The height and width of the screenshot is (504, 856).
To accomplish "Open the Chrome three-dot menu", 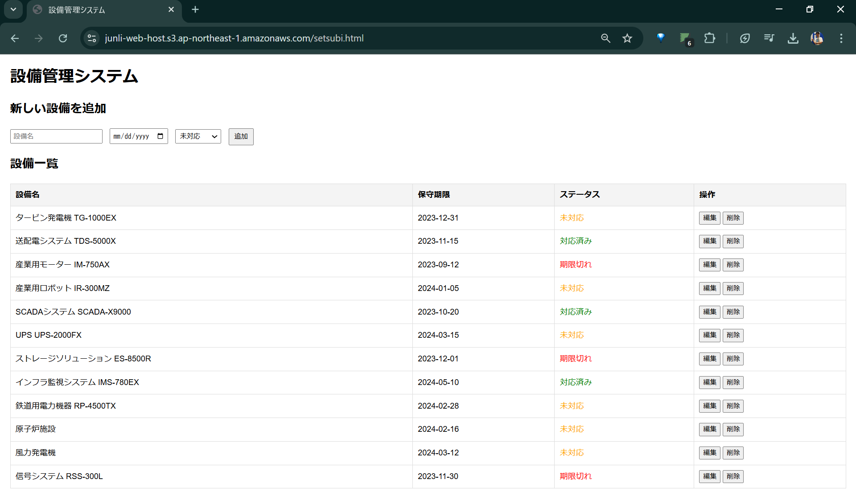I will [x=841, y=38].
